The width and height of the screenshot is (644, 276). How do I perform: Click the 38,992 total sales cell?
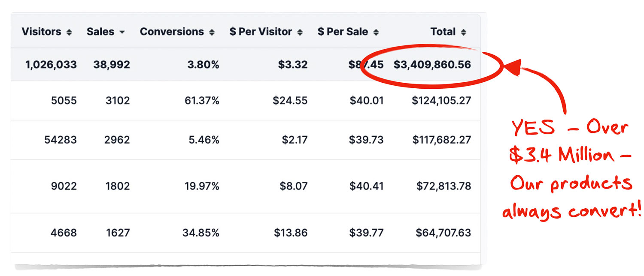coord(112,65)
